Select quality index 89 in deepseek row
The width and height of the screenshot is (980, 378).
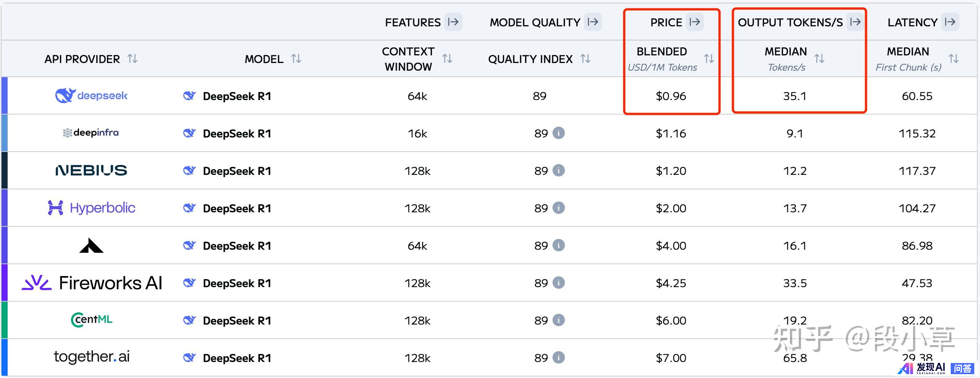coord(540,96)
